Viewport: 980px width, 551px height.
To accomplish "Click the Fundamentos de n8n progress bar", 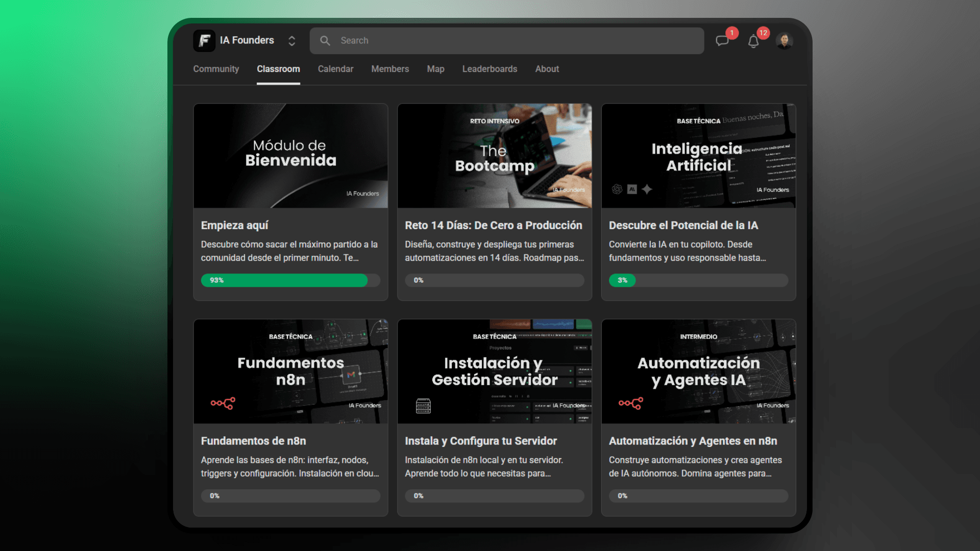I will [290, 496].
